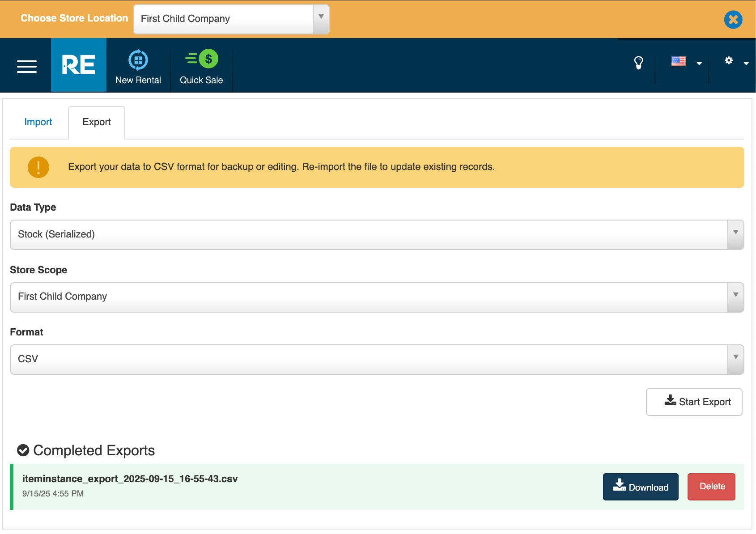756x534 pixels.
Task: Open the Data Type dropdown
Action: [377, 234]
